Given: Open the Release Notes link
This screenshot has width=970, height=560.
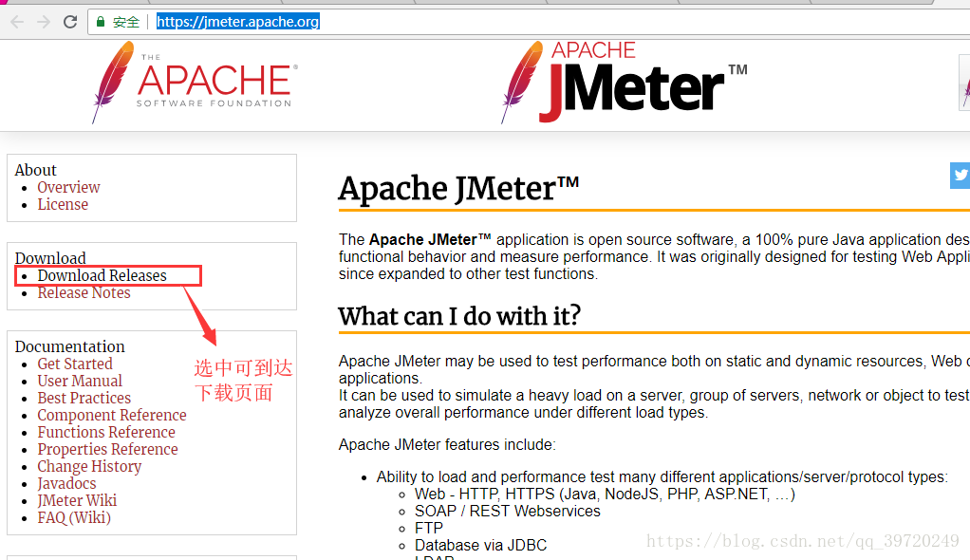Looking at the screenshot, I should point(84,292).
